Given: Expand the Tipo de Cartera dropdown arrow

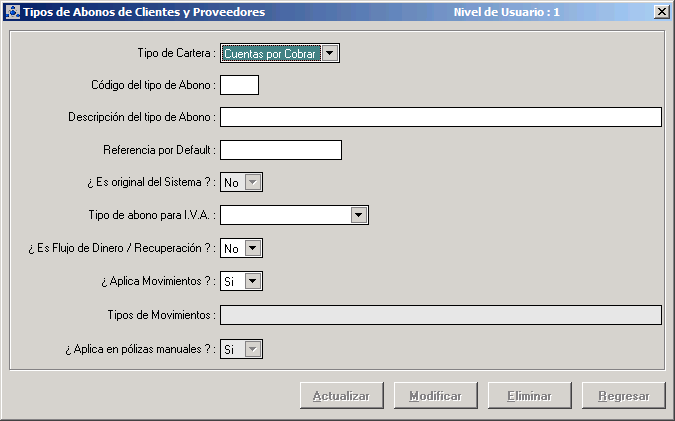Looking at the screenshot, I should click(330, 53).
